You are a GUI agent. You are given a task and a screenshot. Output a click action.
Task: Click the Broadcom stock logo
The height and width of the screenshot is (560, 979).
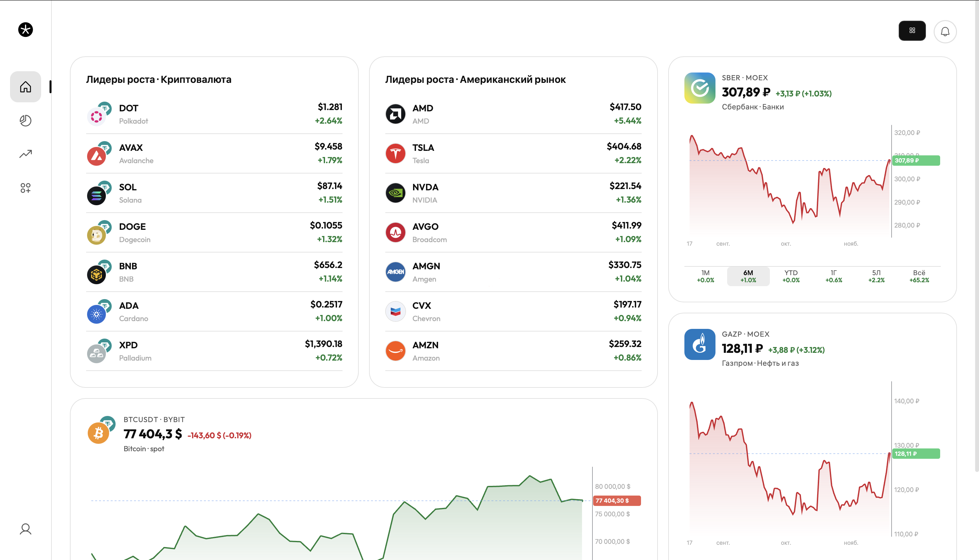point(395,232)
